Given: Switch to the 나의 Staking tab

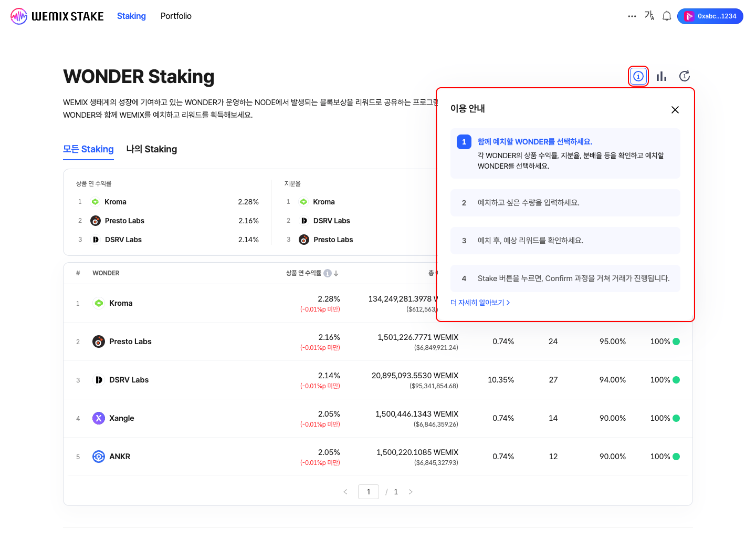Looking at the screenshot, I should pyautogui.click(x=152, y=149).
